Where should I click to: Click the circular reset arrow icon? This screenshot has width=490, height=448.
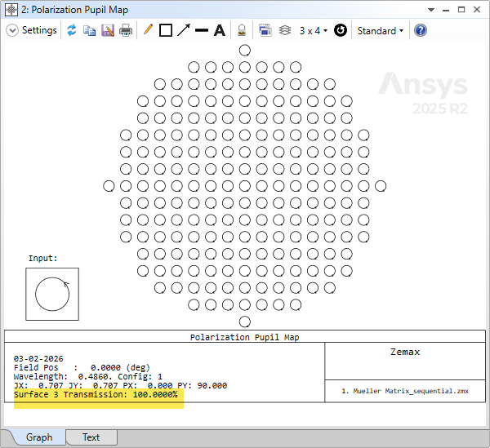coord(341,30)
